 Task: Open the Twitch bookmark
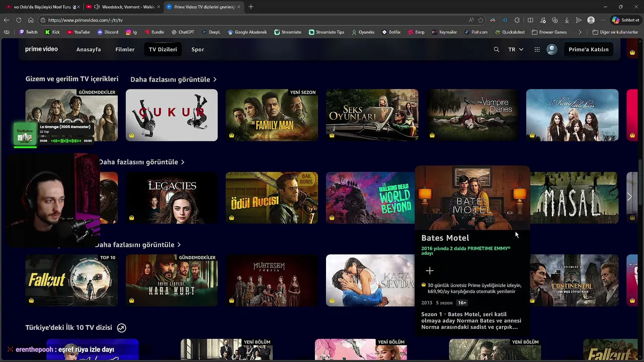(28, 32)
